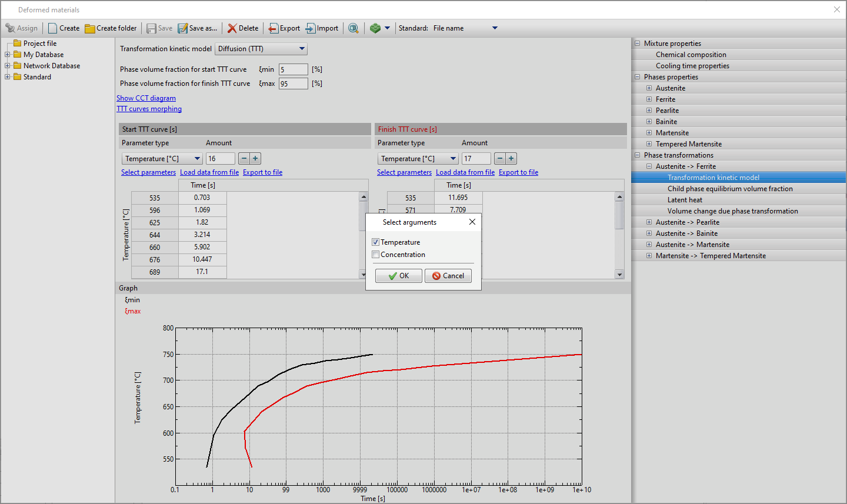
Task: Uncheck the Temperature checkbox
Action: click(x=376, y=242)
